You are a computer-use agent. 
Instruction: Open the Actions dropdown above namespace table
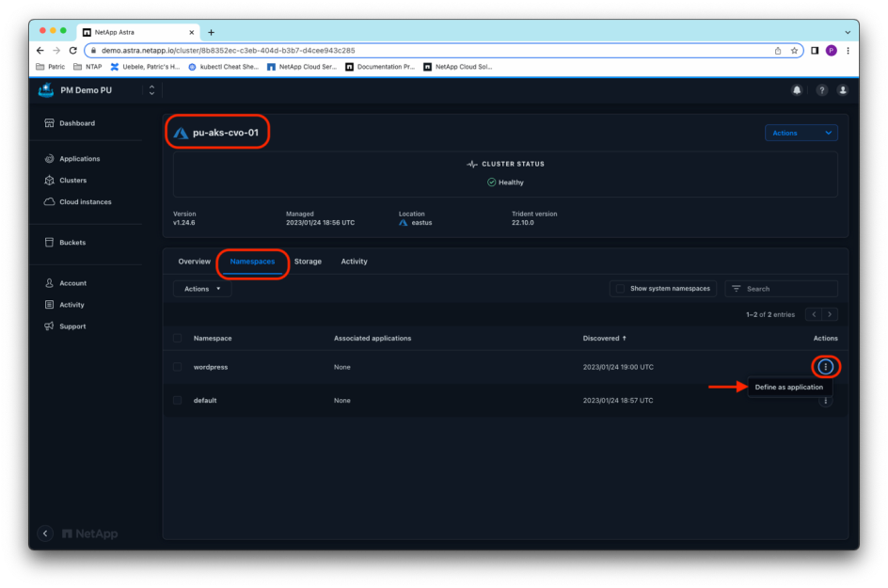point(201,289)
